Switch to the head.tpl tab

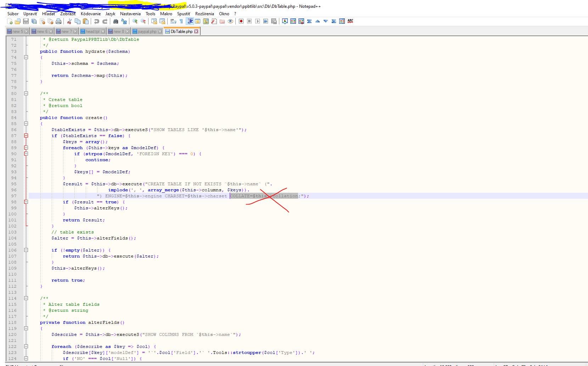click(x=93, y=32)
